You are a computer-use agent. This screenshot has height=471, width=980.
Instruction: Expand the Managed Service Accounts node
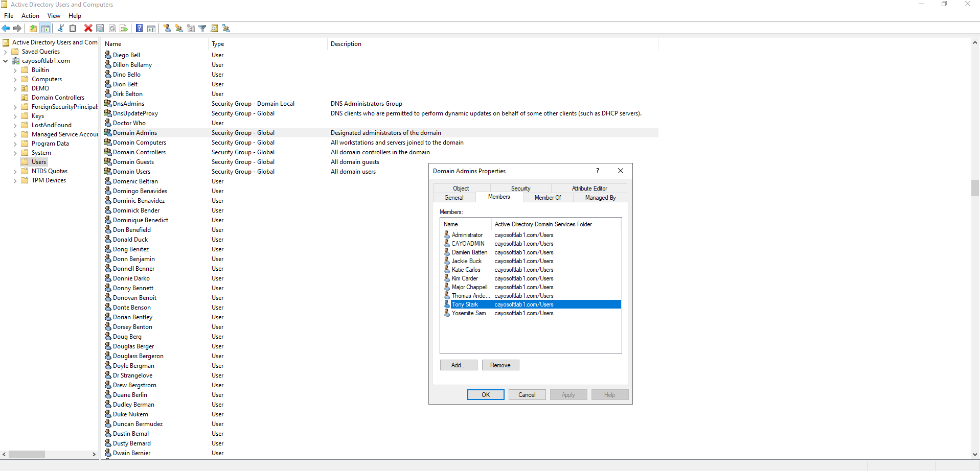(x=15, y=135)
